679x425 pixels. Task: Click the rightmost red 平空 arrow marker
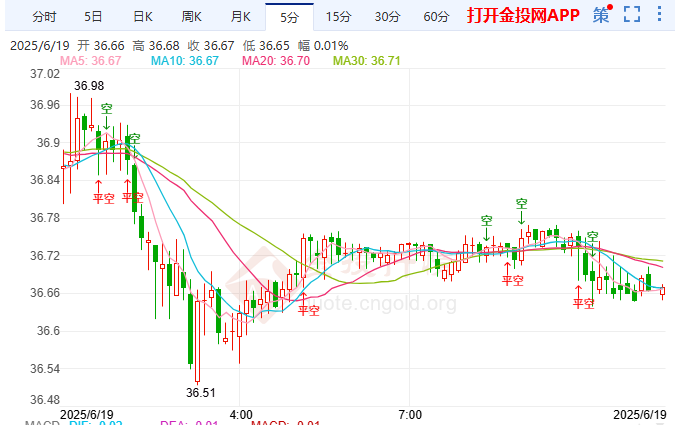[x=583, y=297]
